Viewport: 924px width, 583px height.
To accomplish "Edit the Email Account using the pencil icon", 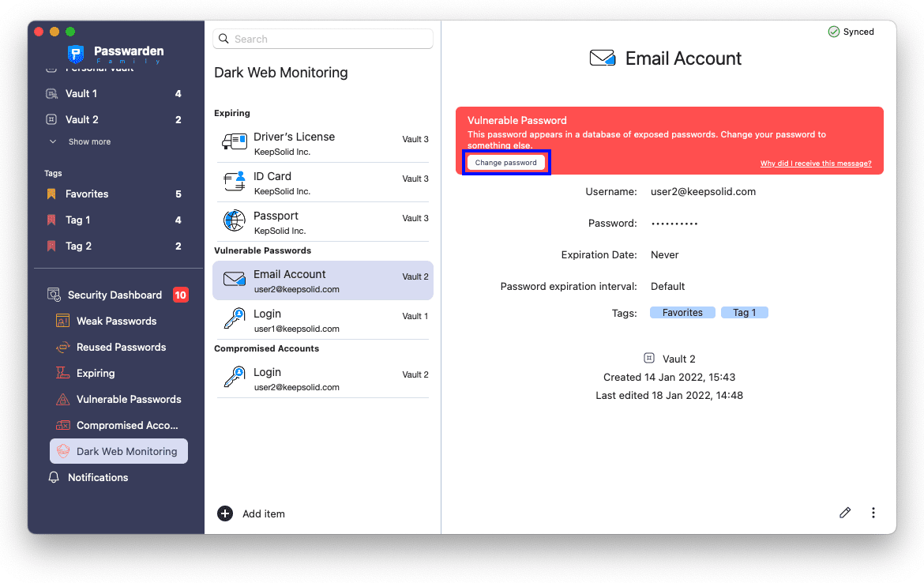I will [x=845, y=513].
